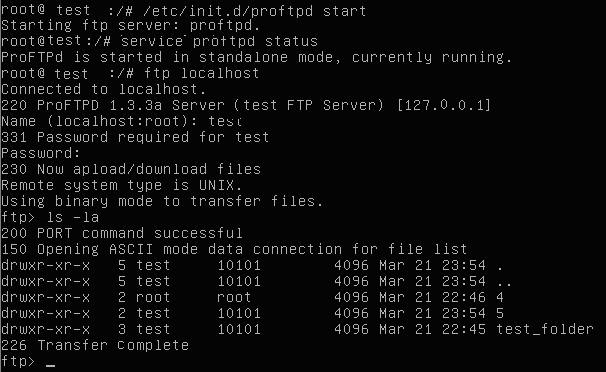
Task: Click the 'service proftpd status' command
Action: [x=219, y=41]
